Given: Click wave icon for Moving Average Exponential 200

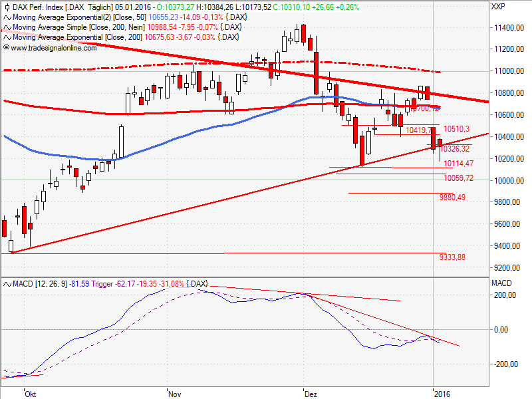Looking at the screenshot, I should pos(6,37).
